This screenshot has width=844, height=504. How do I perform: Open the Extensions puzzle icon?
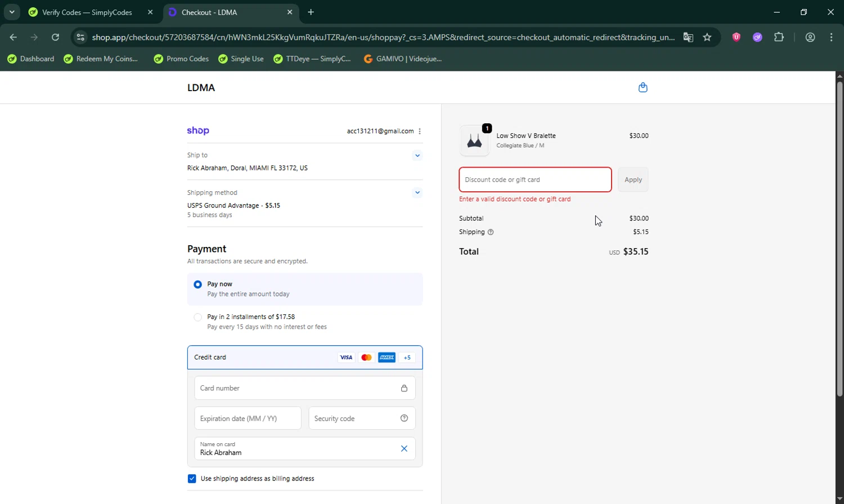[x=779, y=37]
